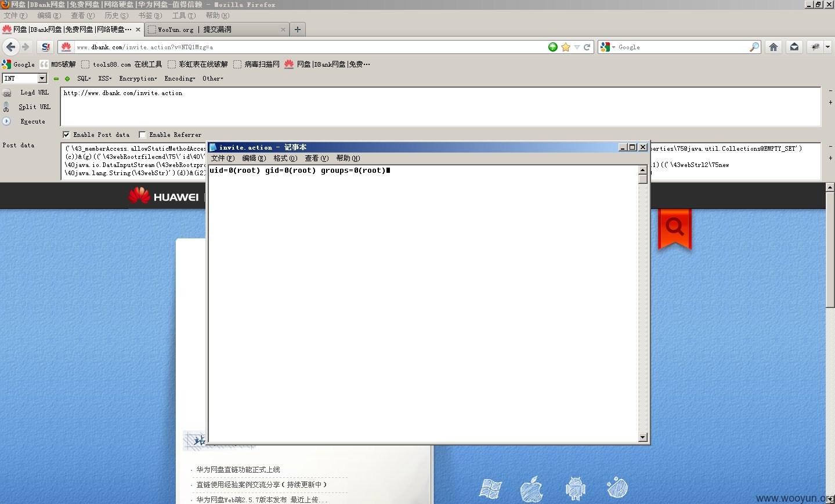The height and width of the screenshot is (504, 835).
Task: Open the red search ribbon on Huawei page
Action: [x=674, y=228]
